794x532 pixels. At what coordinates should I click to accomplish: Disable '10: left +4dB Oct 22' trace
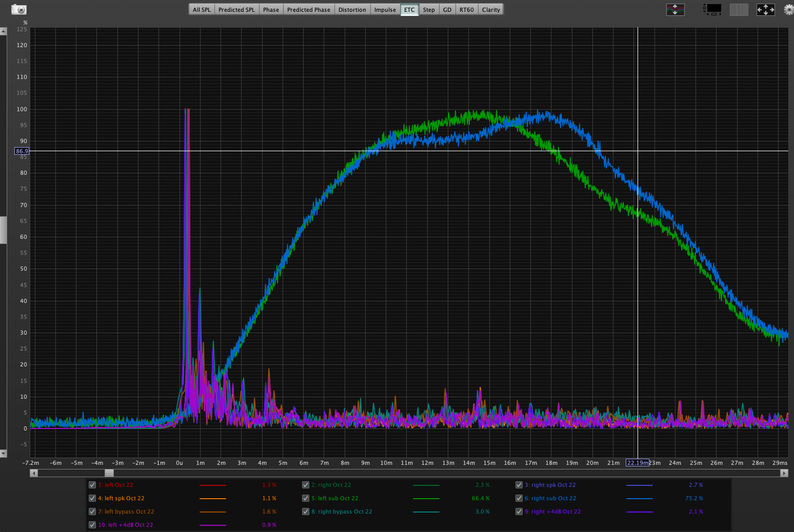92,525
